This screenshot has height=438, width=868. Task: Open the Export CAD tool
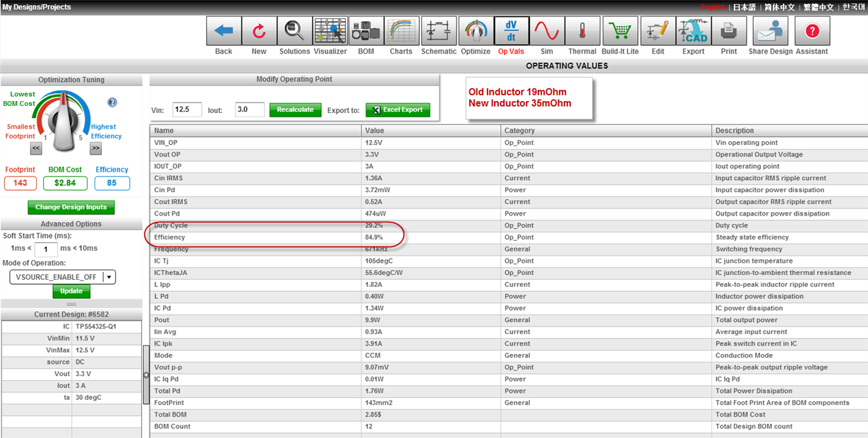coord(693,31)
